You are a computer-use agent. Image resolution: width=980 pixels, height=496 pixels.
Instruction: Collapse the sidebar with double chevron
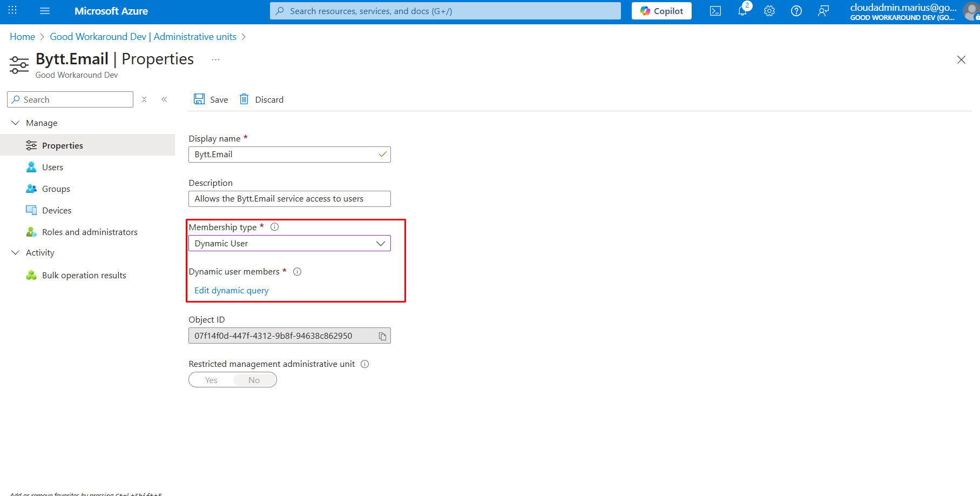coord(164,99)
